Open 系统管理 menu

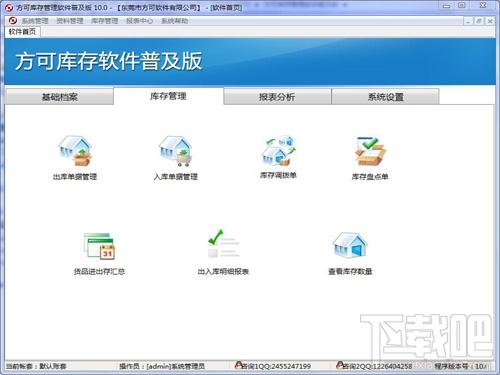coord(35,21)
